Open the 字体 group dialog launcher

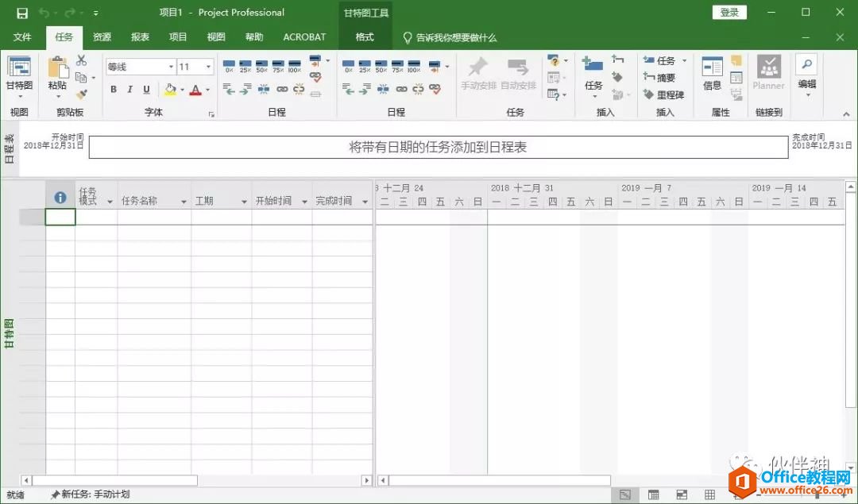click(x=211, y=114)
